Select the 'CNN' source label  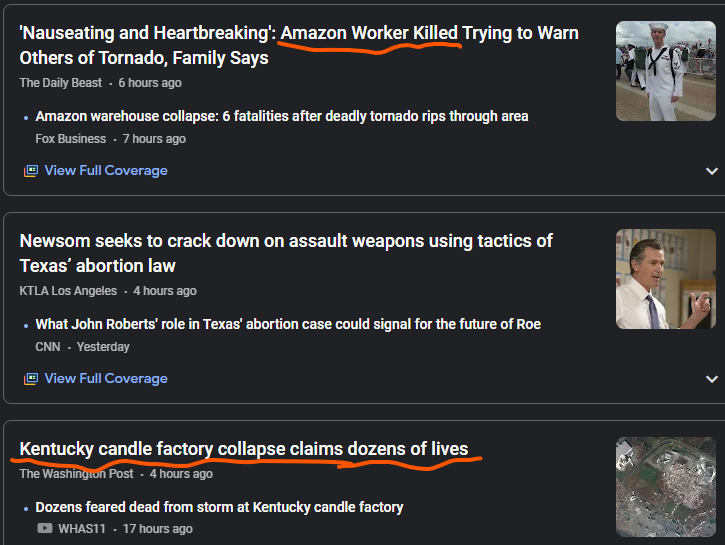point(48,347)
